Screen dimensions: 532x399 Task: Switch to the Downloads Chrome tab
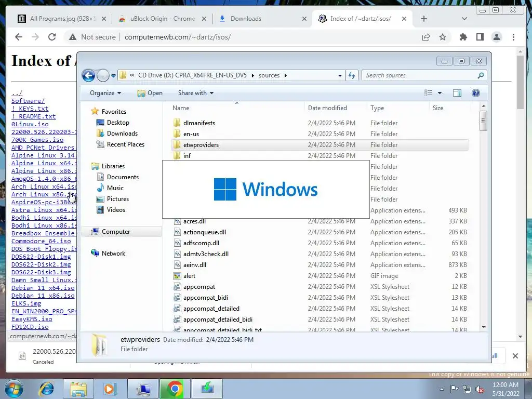pyautogui.click(x=262, y=19)
